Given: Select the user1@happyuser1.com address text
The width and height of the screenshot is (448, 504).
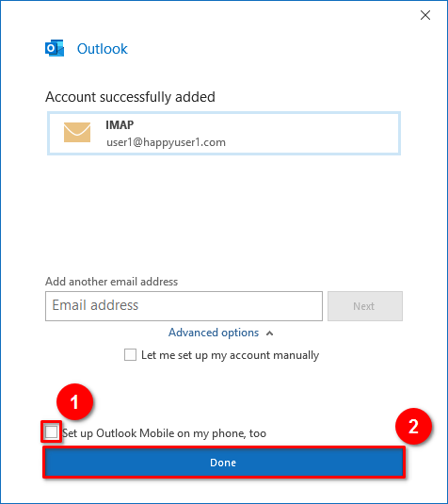Looking at the screenshot, I should click(166, 142).
